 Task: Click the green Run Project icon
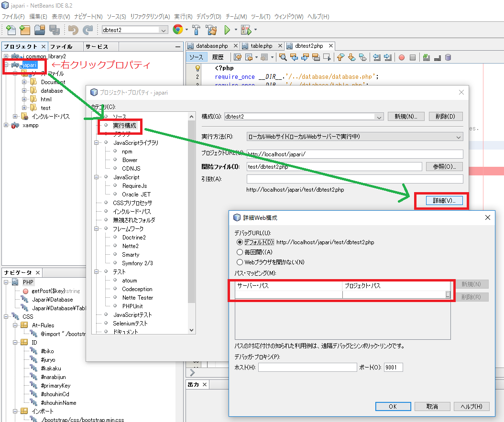[x=227, y=30]
